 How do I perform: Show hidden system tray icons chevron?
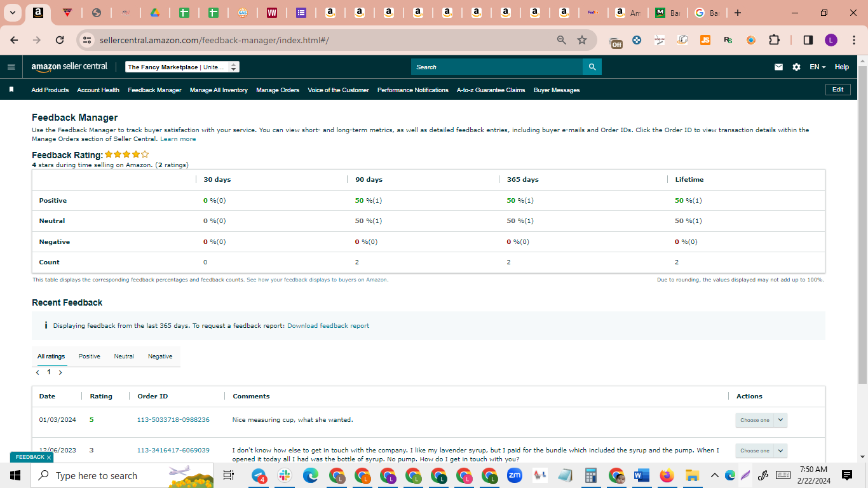pos(714,475)
